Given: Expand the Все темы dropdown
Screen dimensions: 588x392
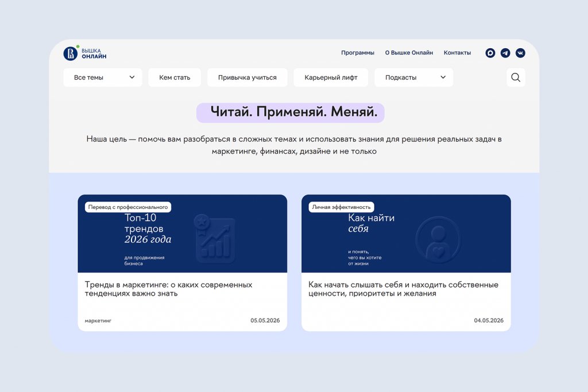Looking at the screenshot, I should pos(103,77).
